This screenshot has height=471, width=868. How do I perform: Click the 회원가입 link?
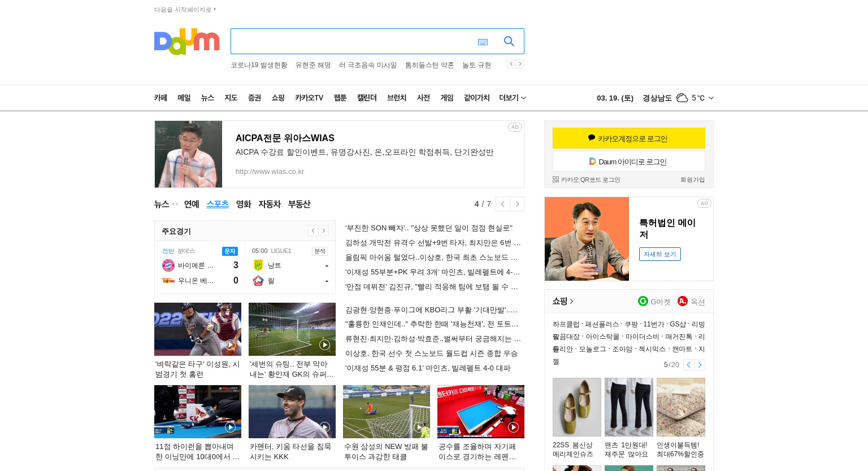click(693, 180)
